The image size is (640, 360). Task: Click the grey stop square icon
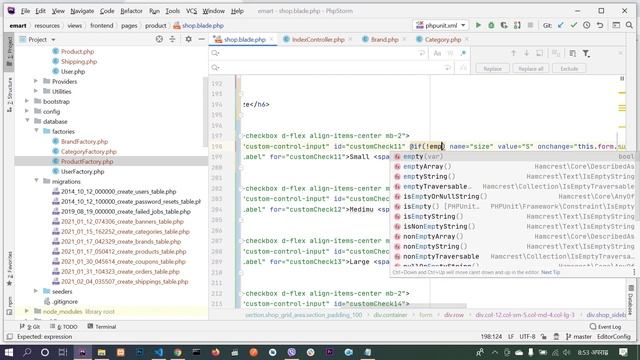tap(530, 25)
